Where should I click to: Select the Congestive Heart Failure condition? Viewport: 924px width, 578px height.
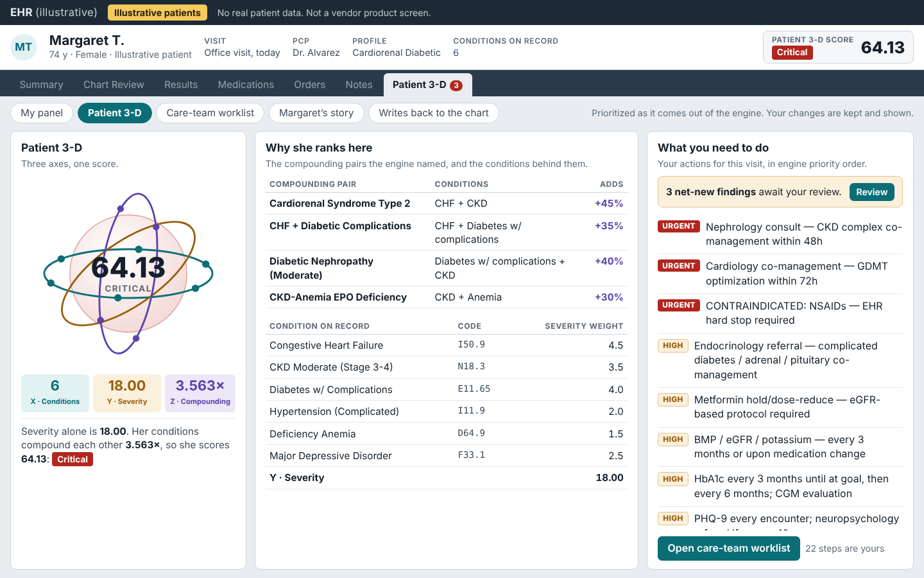pyautogui.click(x=447, y=346)
